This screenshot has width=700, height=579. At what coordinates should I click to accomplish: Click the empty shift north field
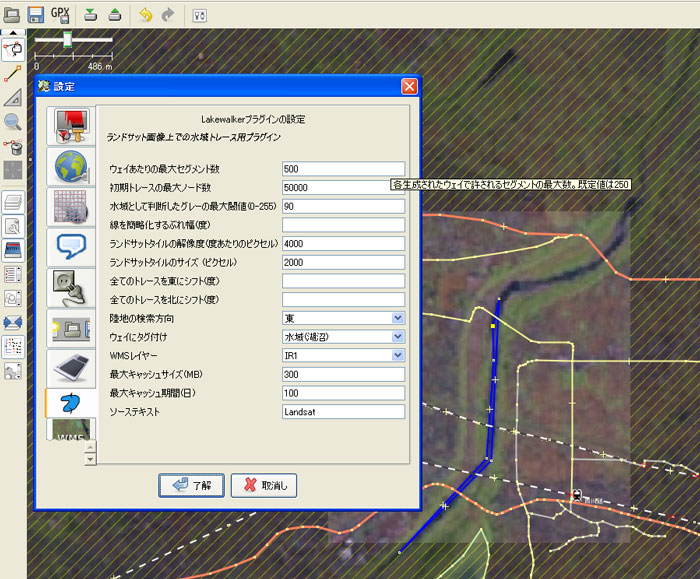343,300
